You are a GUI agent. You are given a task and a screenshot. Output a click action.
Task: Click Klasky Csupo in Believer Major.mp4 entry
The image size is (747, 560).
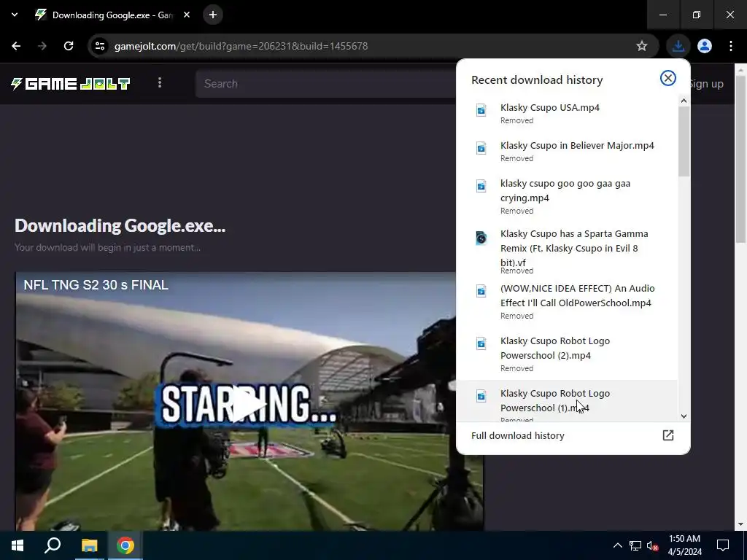pos(566,151)
